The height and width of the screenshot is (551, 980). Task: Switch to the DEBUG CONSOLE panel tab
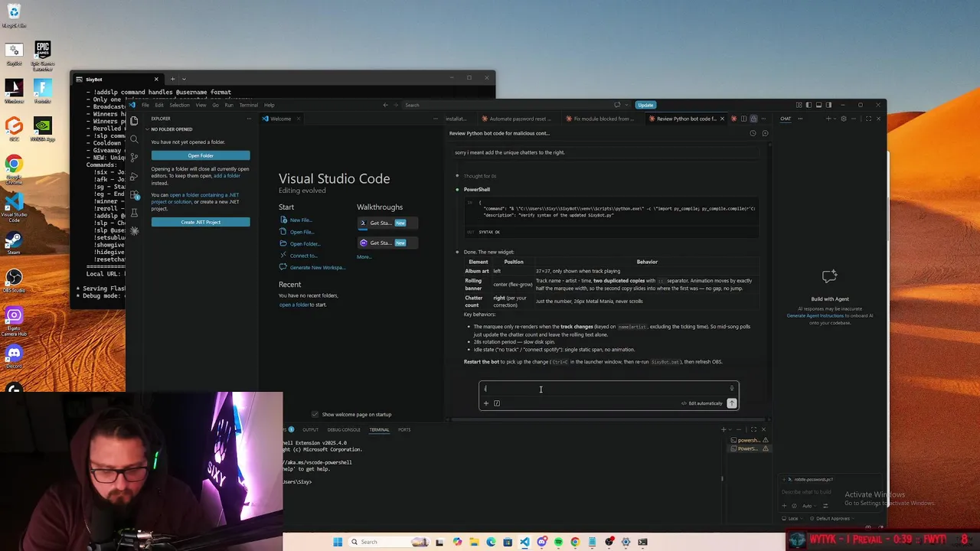coord(344,429)
